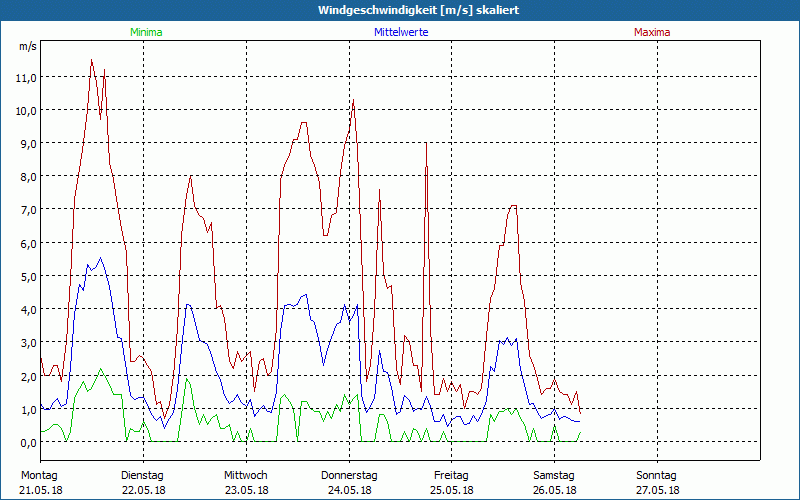The width and height of the screenshot is (800, 500).
Task: Select the Sonntag day label
Action: pos(657,475)
